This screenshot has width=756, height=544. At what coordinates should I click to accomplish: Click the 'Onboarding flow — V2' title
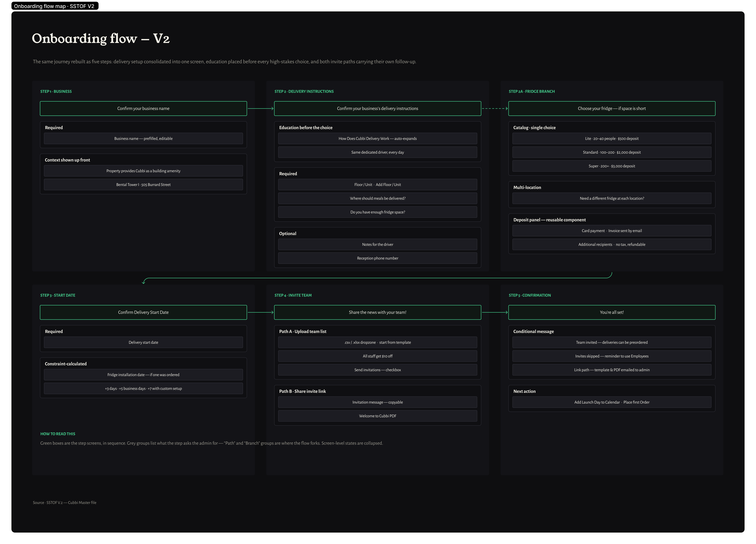pos(101,39)
